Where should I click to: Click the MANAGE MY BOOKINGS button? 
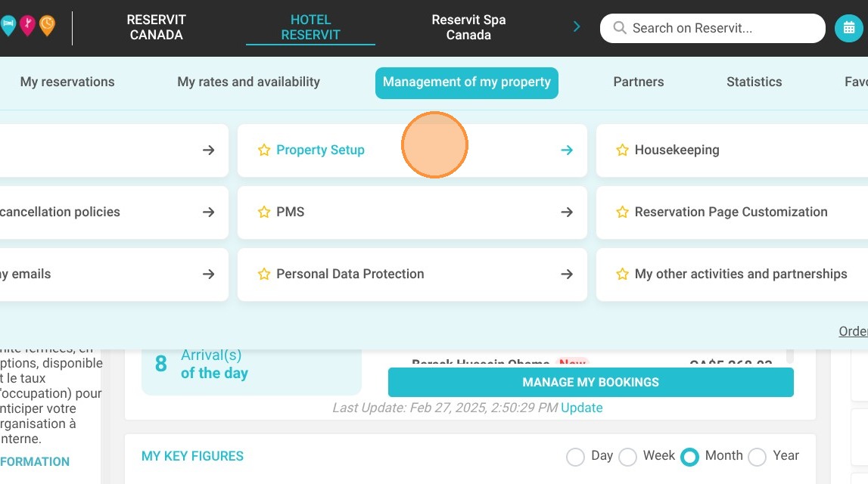(x=591, y=382)
